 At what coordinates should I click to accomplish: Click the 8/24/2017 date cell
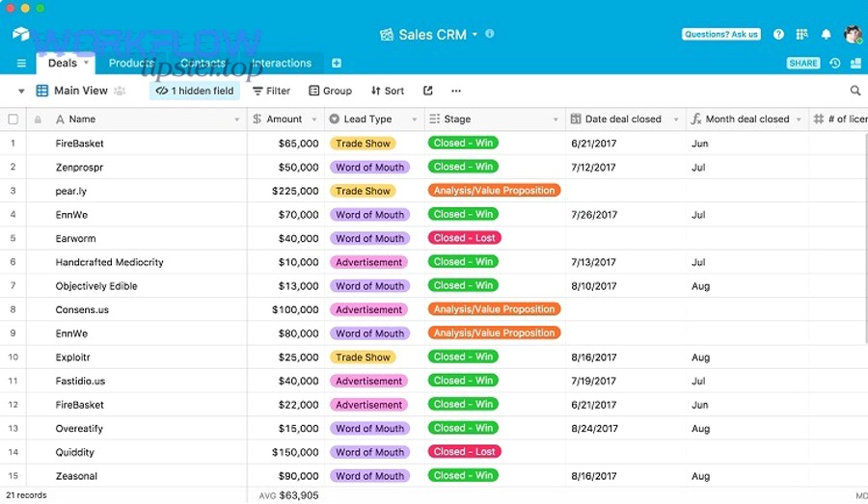(626, 428)
